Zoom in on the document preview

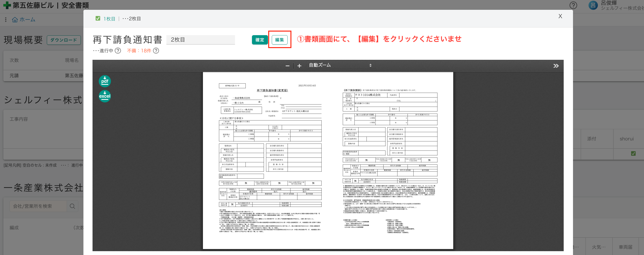tap(299, 65)
